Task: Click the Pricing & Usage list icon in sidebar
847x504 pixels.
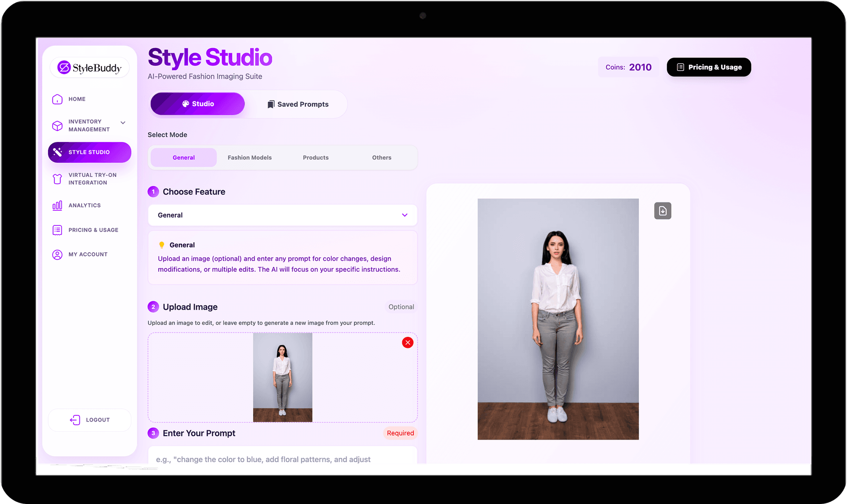Action: pos(57,230)
